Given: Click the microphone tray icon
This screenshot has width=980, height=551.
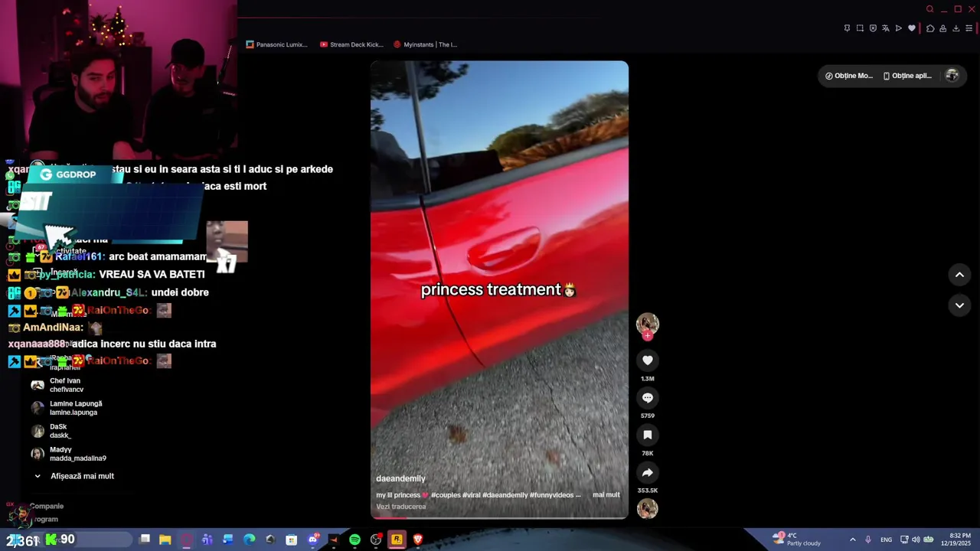Looking at the screenshot, I should (868, 540).
